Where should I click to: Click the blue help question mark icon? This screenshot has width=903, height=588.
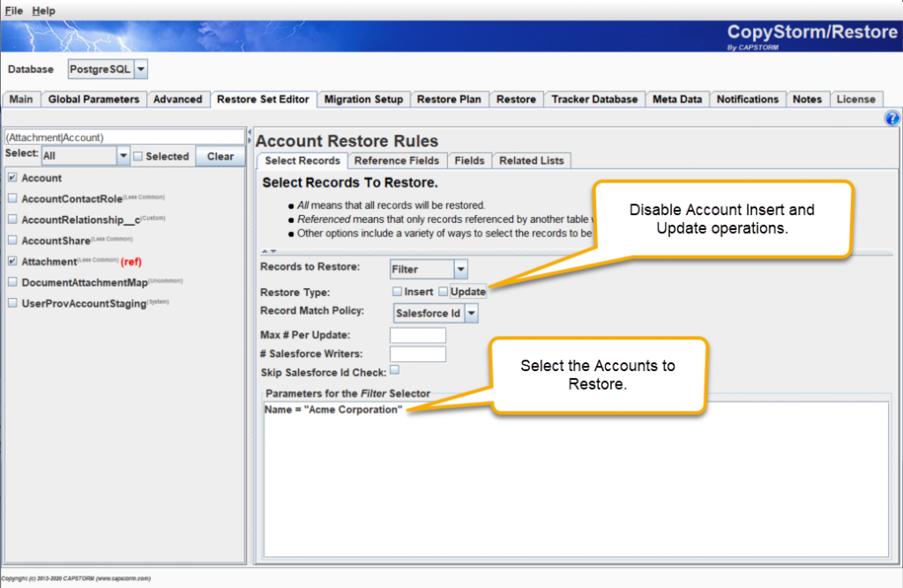pos(892,118)
